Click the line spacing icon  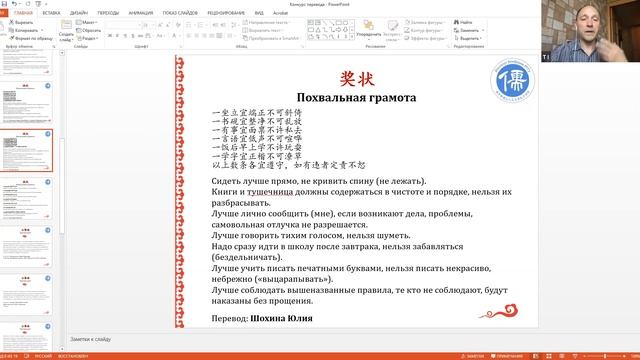tap(234, 26)
